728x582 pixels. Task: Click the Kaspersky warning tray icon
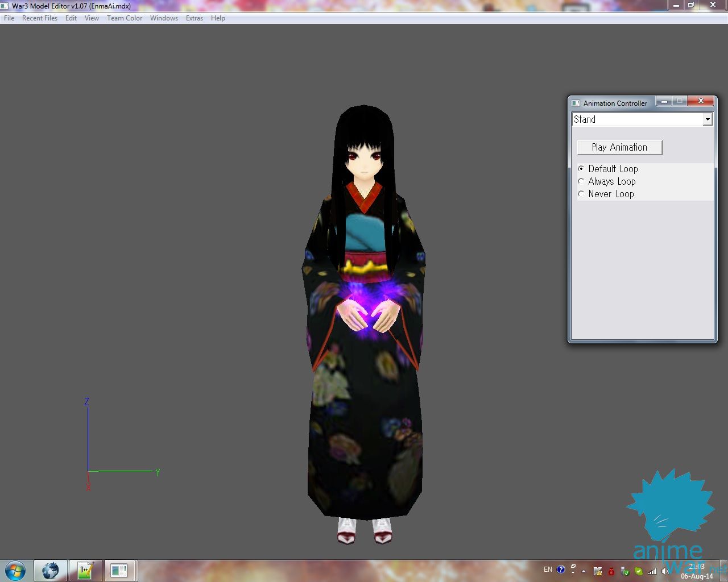tap(598, 571)
